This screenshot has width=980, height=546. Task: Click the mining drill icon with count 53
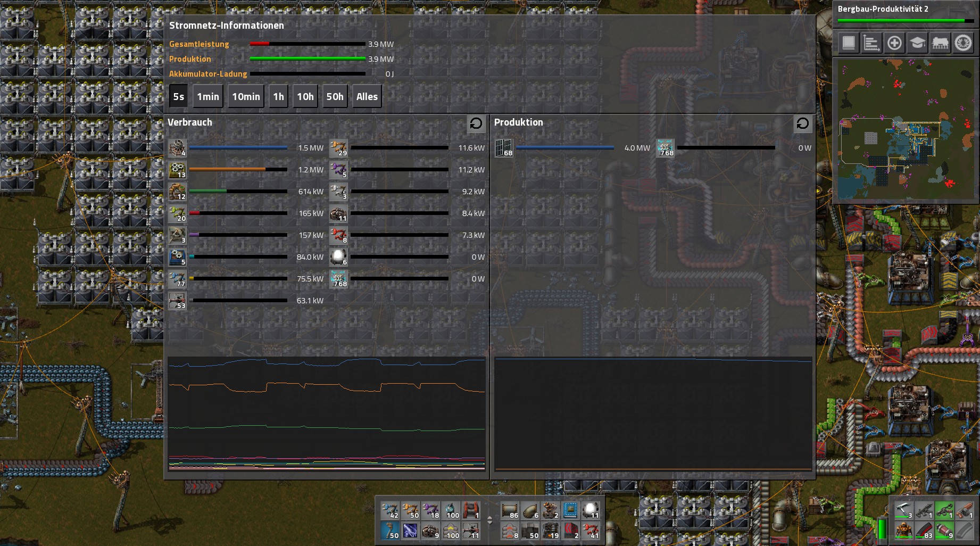tap(177, 301)
